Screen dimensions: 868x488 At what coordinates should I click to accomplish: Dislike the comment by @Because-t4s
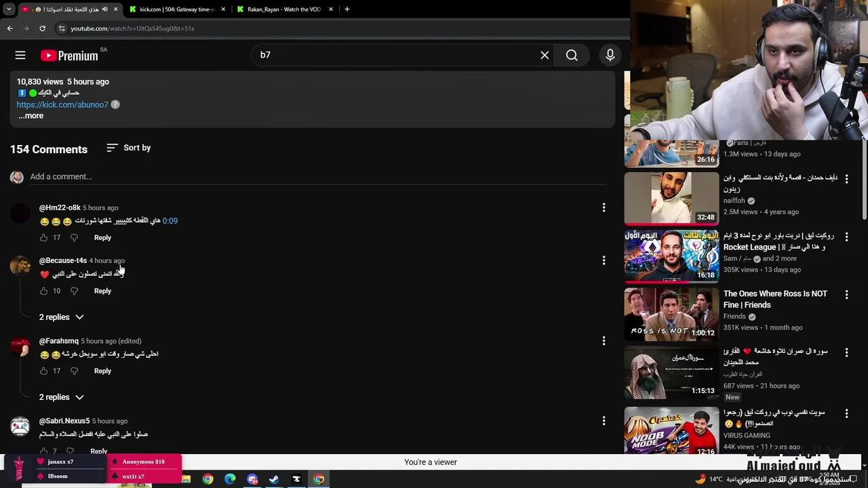(x=74, y=291)
